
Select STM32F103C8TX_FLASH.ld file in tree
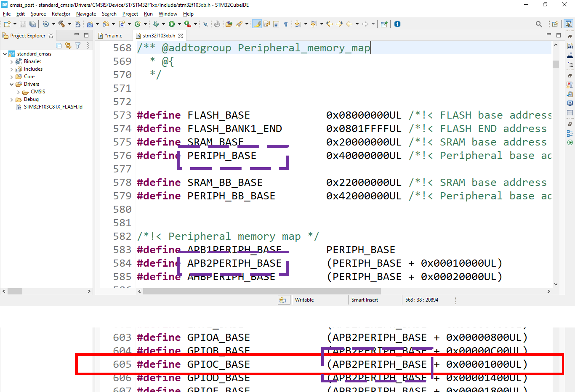(53, 107)
